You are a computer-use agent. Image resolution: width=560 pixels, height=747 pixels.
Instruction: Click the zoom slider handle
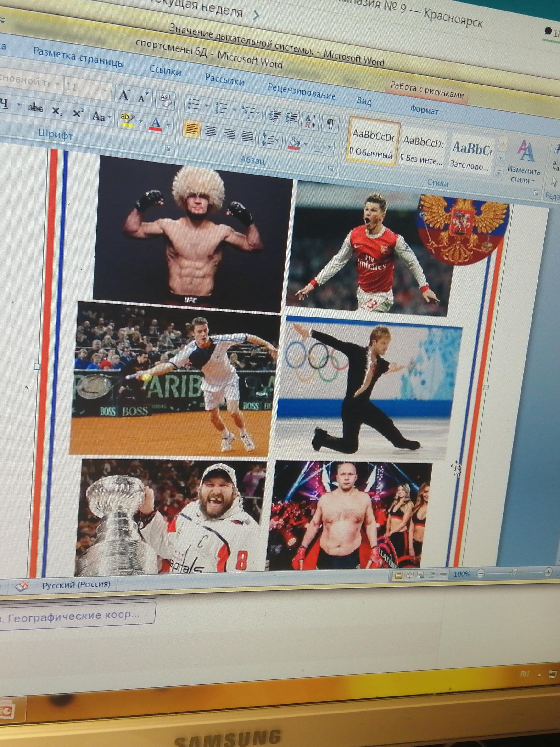pos(515,572)
